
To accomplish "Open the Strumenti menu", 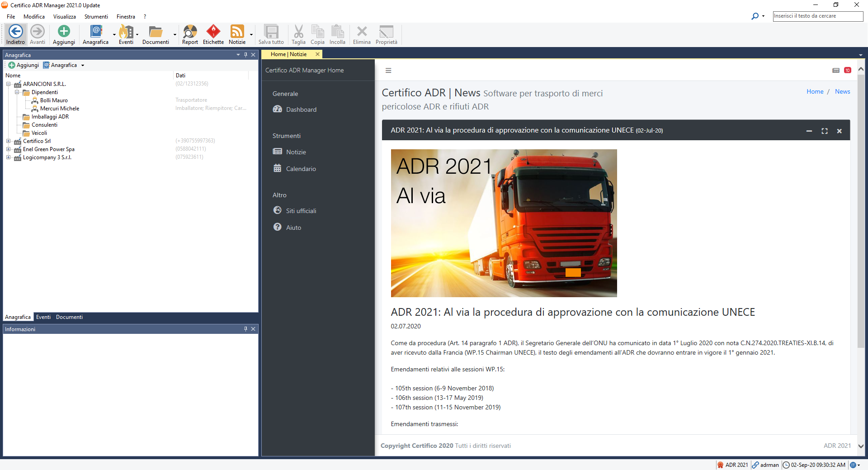I will 96,16.
